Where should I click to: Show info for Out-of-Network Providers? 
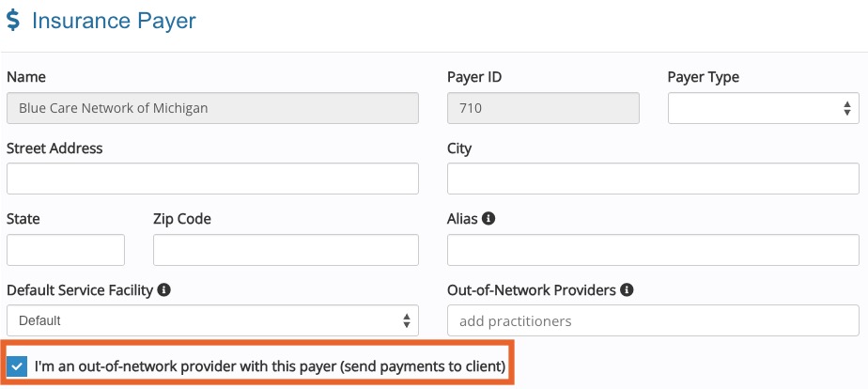tap(627, 289)
